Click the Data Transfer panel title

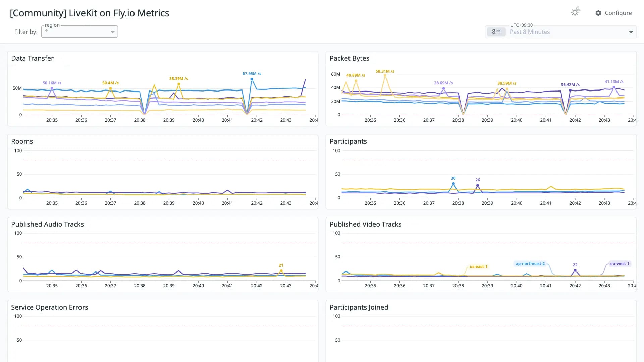tap(32, 58)
